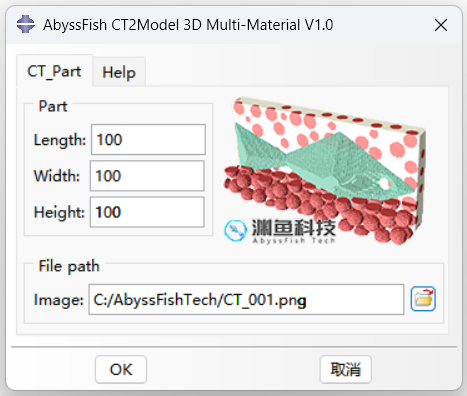Image resolution: width=467 pixels, height=396 pixels.
Task: Click the OK button
Action: pos(121,369)
